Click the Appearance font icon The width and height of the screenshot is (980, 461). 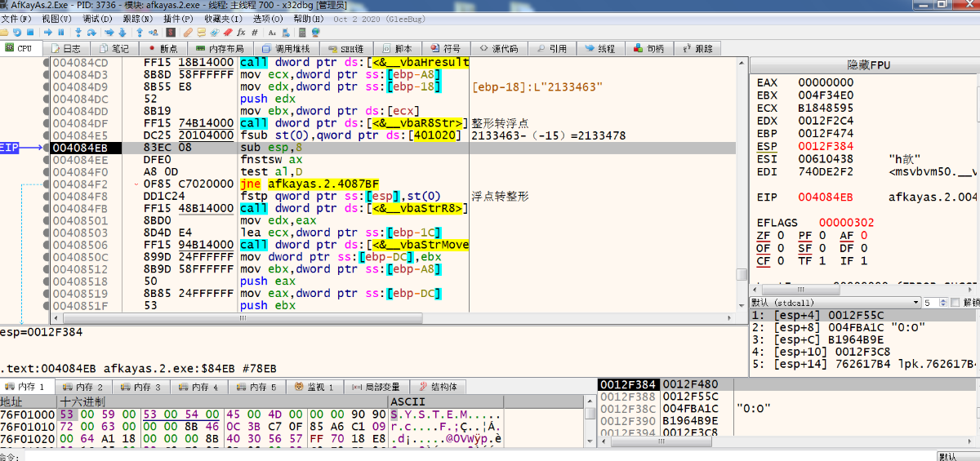(x=272, y=33)
